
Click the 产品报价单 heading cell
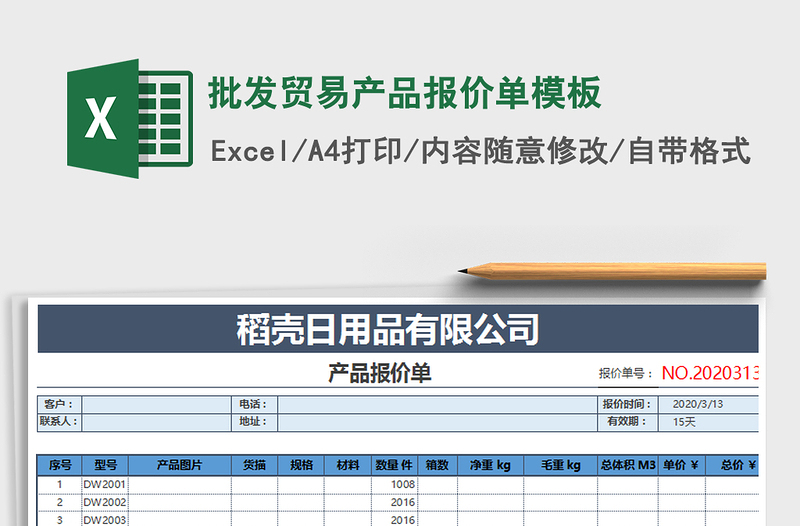(380, 374)
